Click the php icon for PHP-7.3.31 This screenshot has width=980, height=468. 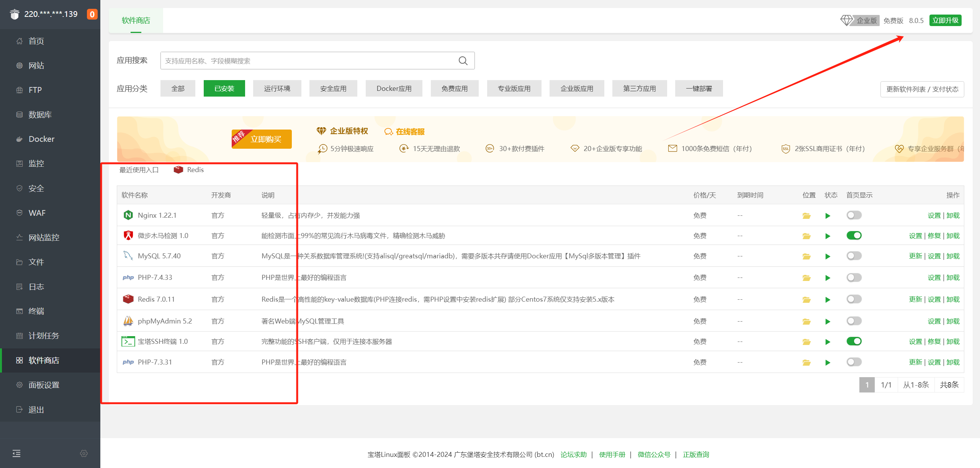(128, 362)
